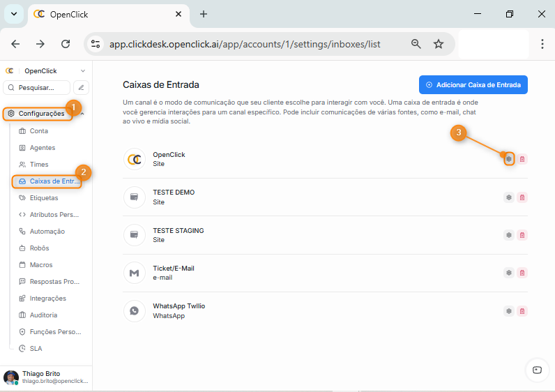Viewport: 555px width, 392px height.
Task: Click the Pesquisar search field
Action: pos(38,88)
